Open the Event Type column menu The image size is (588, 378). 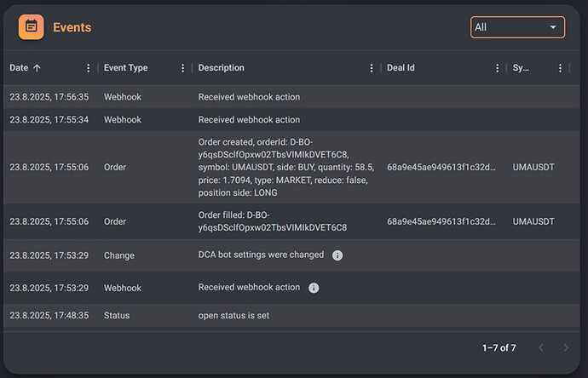point(182,68)
